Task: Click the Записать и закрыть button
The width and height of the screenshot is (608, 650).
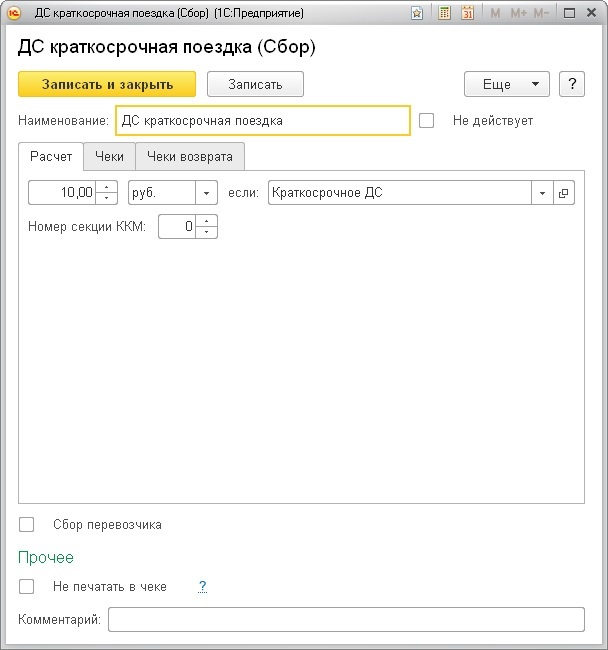Action: (x=107, y=84)
